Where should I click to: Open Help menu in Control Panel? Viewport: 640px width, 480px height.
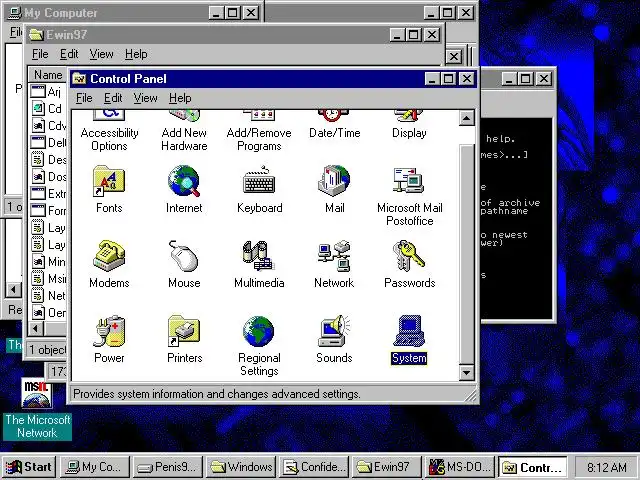coord(180,98)
